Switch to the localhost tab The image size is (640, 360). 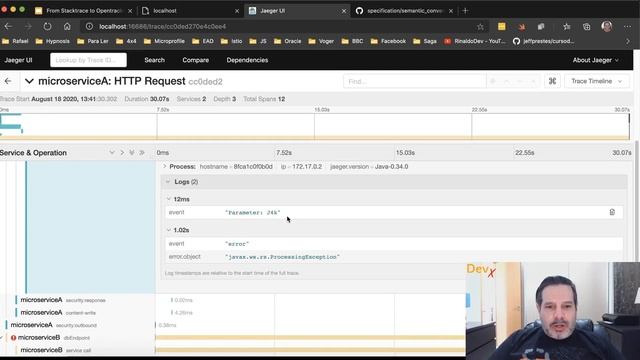tap(190, 11)
